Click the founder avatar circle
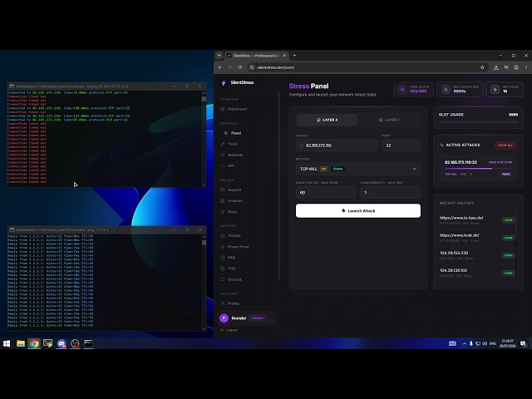 224,318
